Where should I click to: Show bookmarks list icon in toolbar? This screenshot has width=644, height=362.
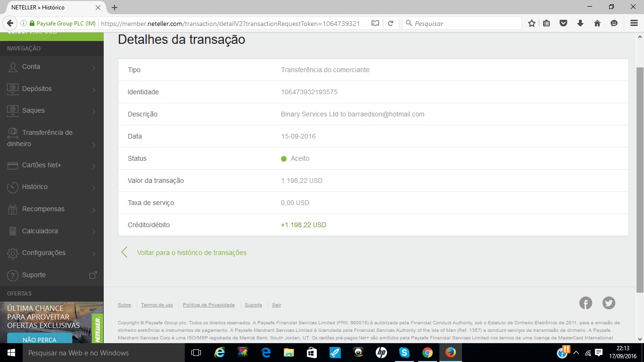(x=546, y=23)
